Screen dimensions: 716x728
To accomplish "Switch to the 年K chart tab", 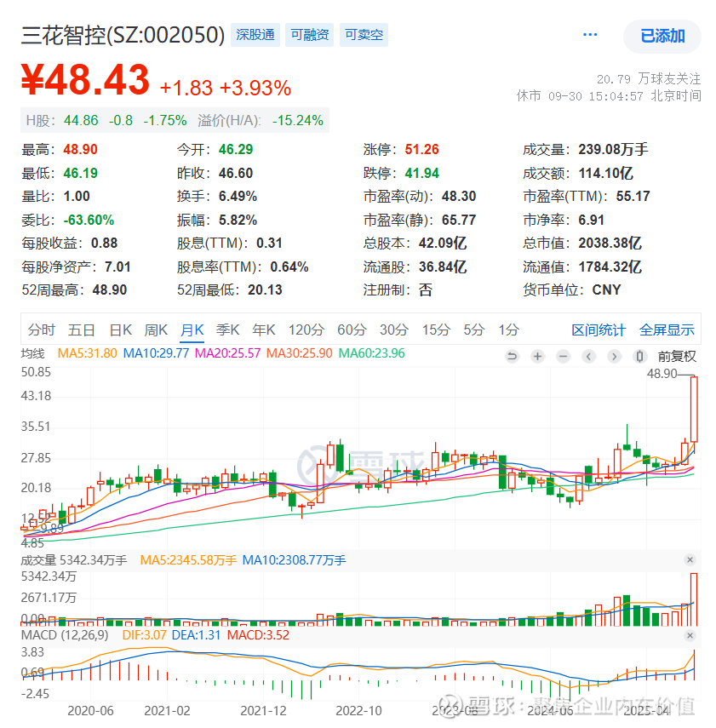I will coord(264,330).
